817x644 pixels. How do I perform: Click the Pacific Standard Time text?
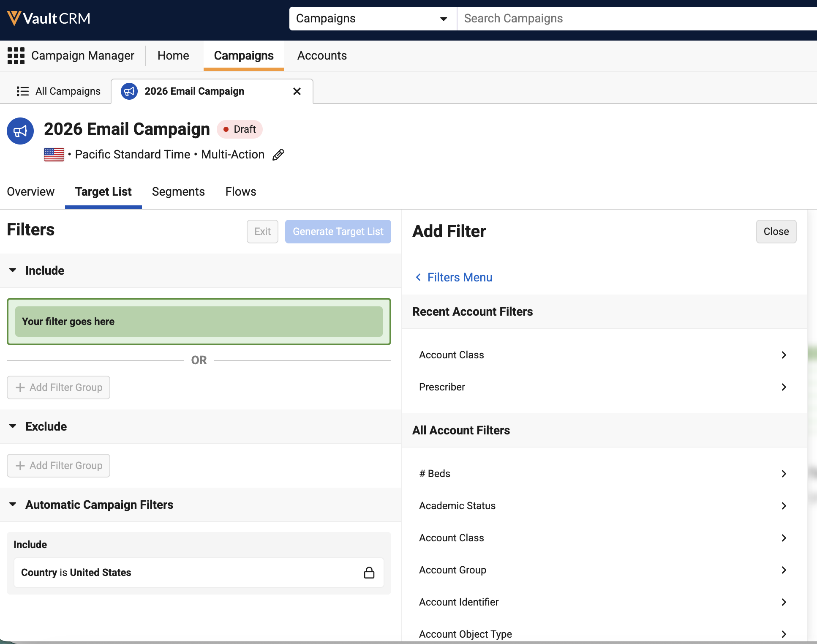(x=133, y=155)
